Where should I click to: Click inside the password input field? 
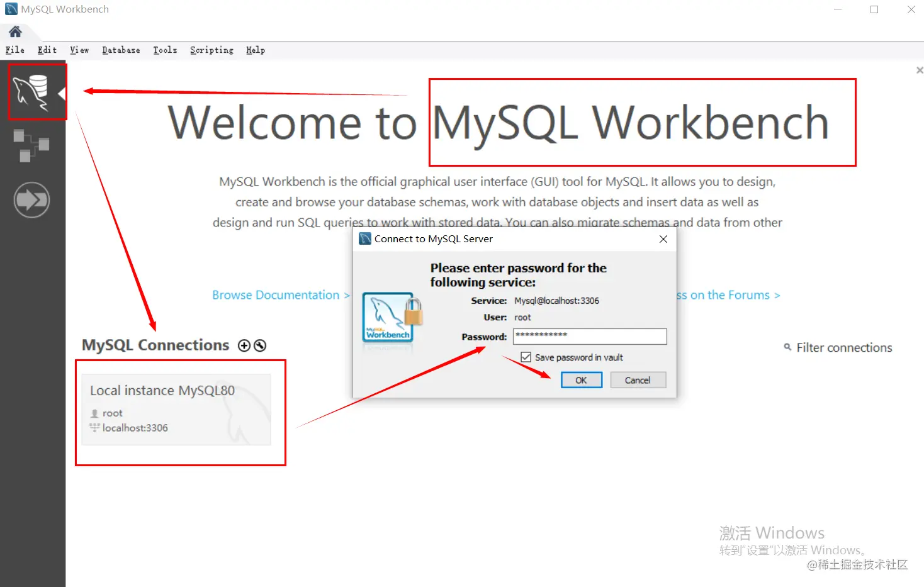pyautogui.click(x=589, y=336)
